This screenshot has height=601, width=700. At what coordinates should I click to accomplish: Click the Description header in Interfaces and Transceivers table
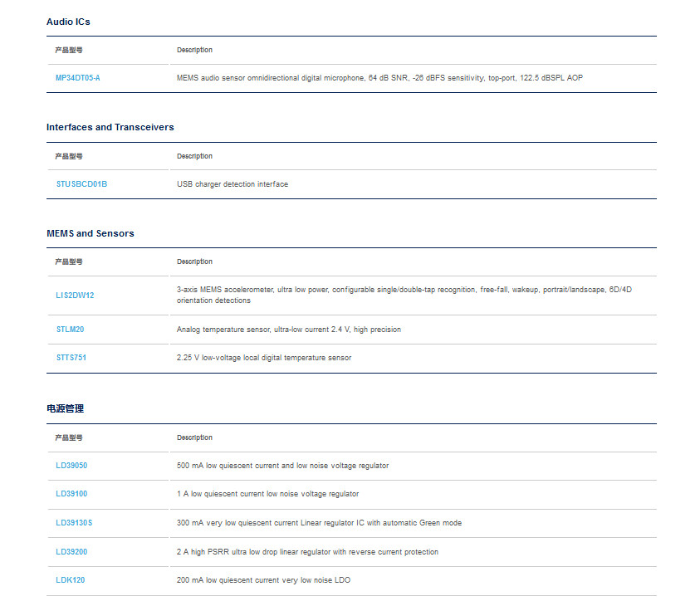point(194,156)
